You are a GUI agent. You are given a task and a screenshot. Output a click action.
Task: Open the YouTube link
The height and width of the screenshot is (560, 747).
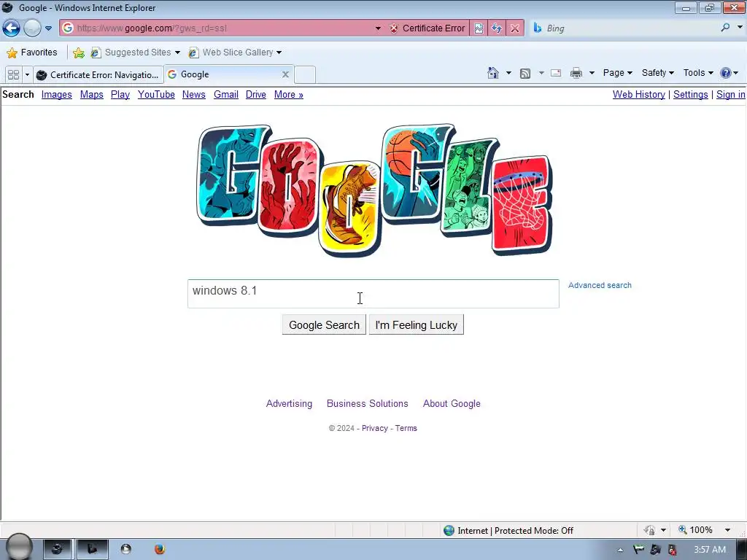[156, 94]
